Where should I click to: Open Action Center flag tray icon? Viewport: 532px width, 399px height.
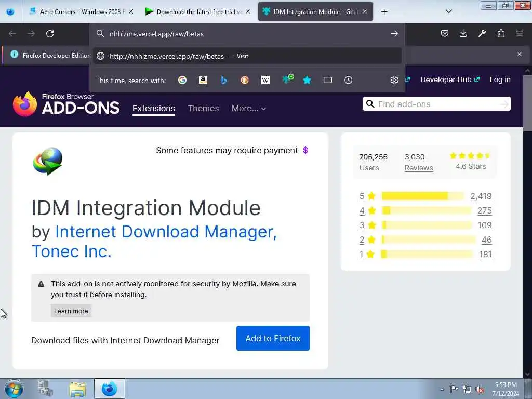tap(454, 389)
